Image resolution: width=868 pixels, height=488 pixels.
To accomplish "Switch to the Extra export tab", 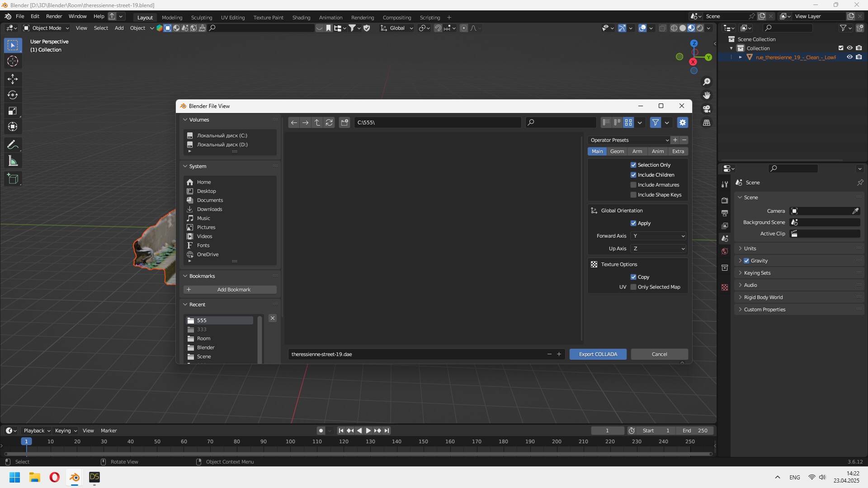I will coord(678,151).
